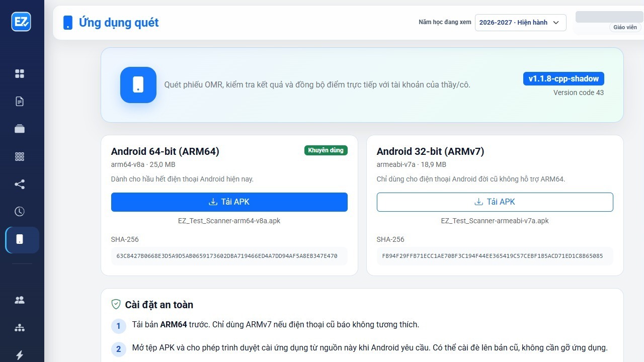The image size is (644, 362).
Task: Expand the 2026-2027 · Hiện hành year dropdown
Action: 520,23
